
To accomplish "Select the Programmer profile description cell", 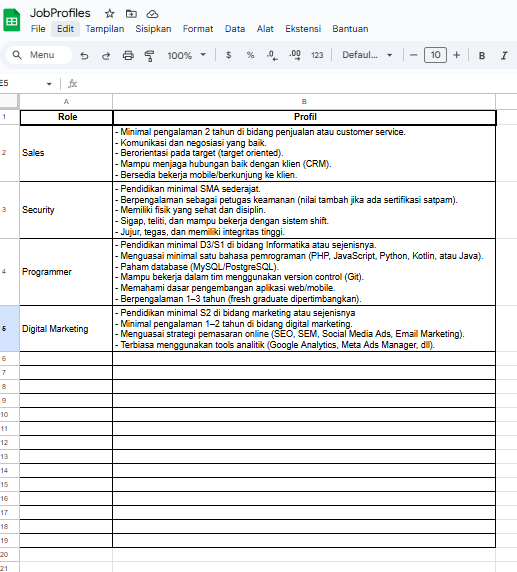I will [x=304, y=272].
